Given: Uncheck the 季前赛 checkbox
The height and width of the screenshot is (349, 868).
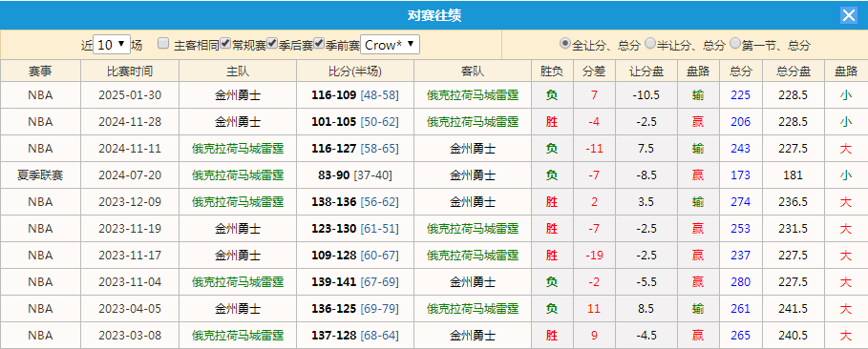Looking at the screenshot, I should (318, 44).
